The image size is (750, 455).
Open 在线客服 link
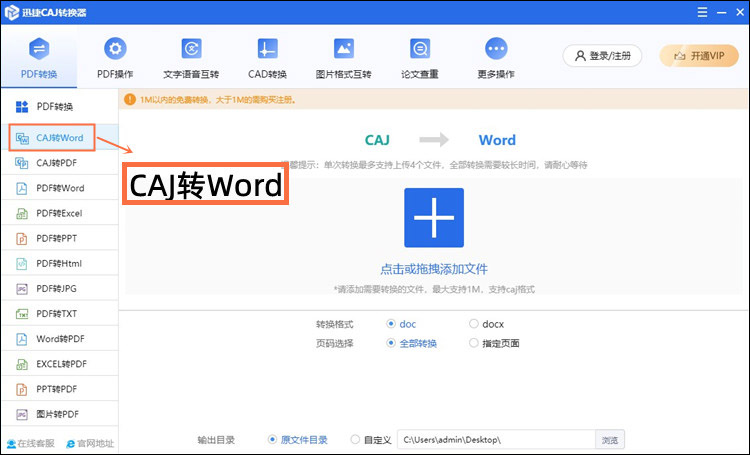31,444
